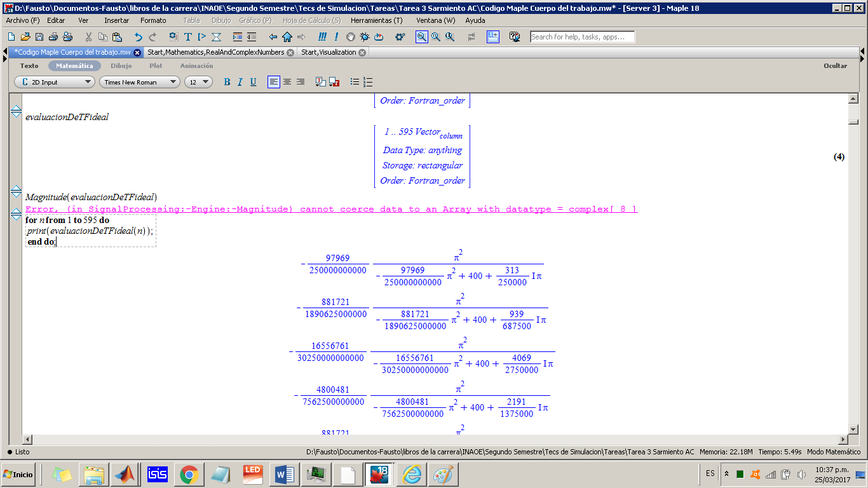Save the worksheet with the floppy disk icon

click(39, 37)
